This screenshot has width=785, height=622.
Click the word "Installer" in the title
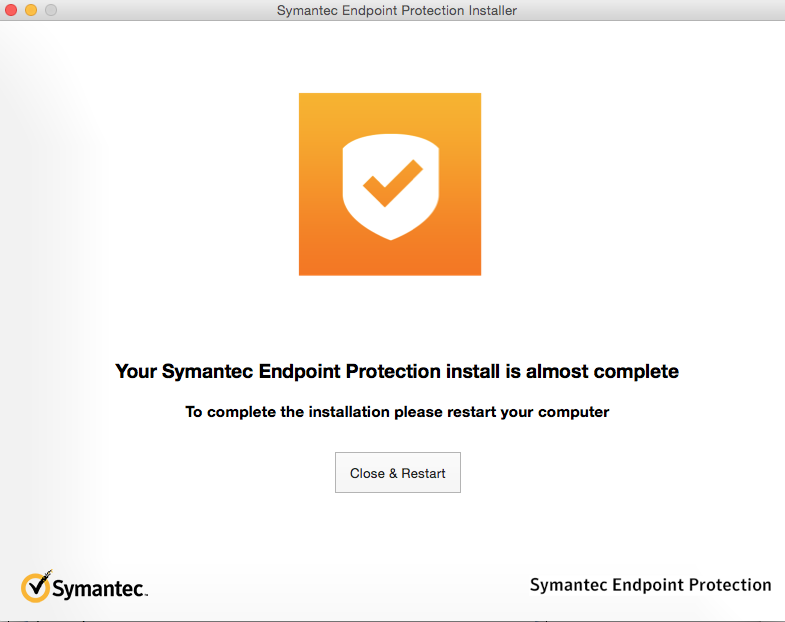click(487, 11)
